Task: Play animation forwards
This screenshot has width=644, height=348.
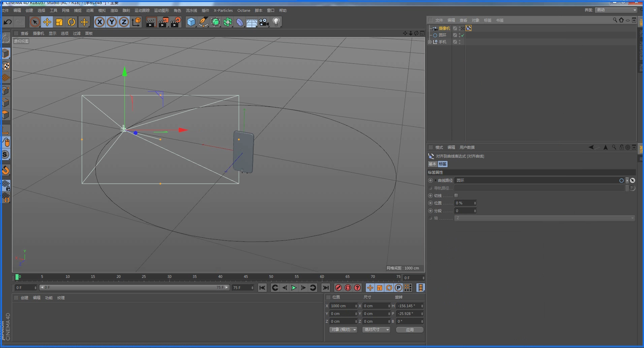Action: click(294, 288)
